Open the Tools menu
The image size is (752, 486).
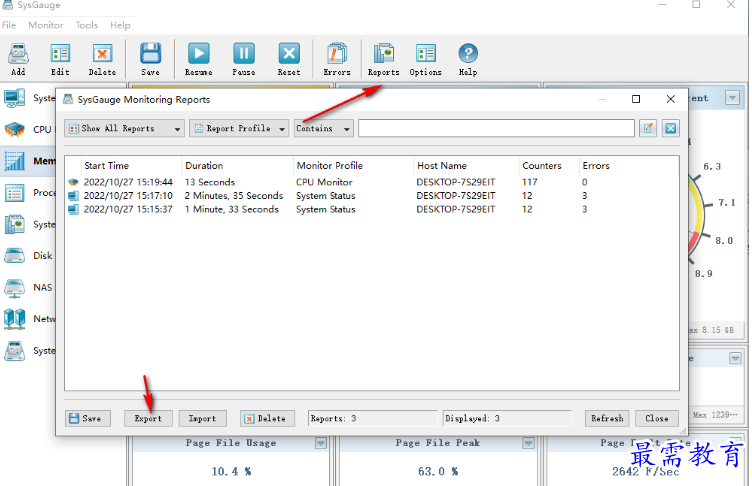coord(87,25)
